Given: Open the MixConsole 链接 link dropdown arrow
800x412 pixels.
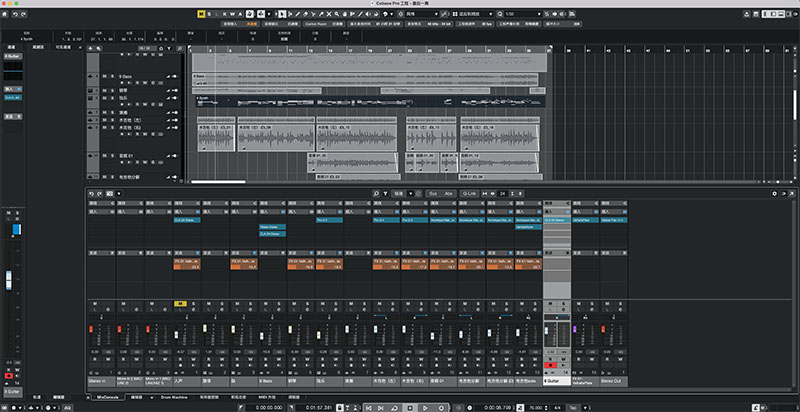Looking at the screenshot, I should (410, 194).
